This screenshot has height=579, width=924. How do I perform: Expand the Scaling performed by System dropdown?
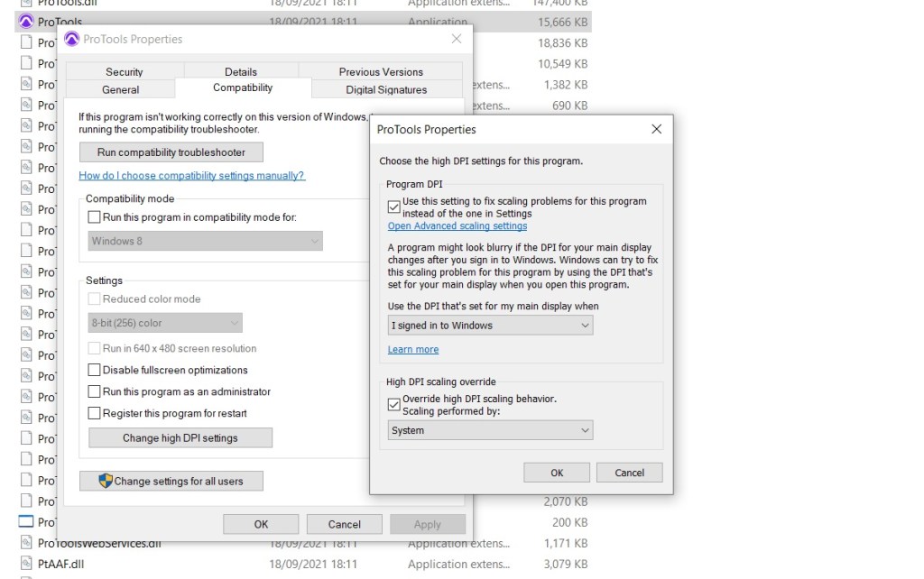click(x=490, y=431)
